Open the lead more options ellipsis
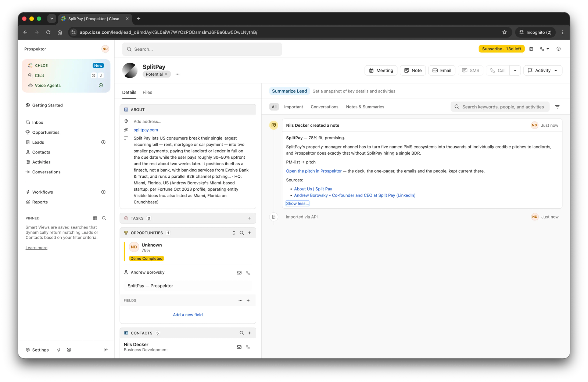588x382 pixels. point(178,74)
